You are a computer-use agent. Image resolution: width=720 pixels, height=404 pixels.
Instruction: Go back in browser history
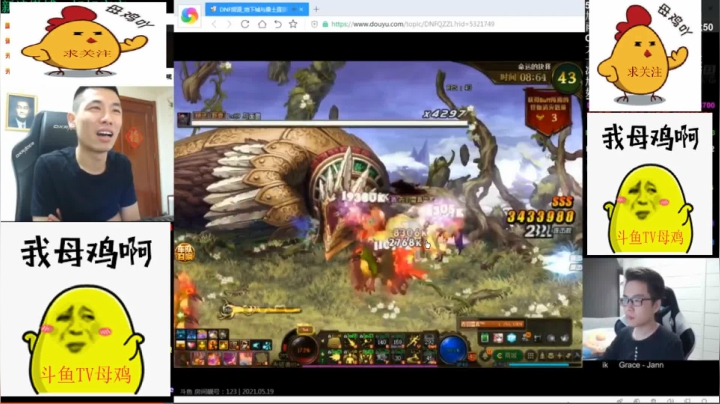(214, 24)
